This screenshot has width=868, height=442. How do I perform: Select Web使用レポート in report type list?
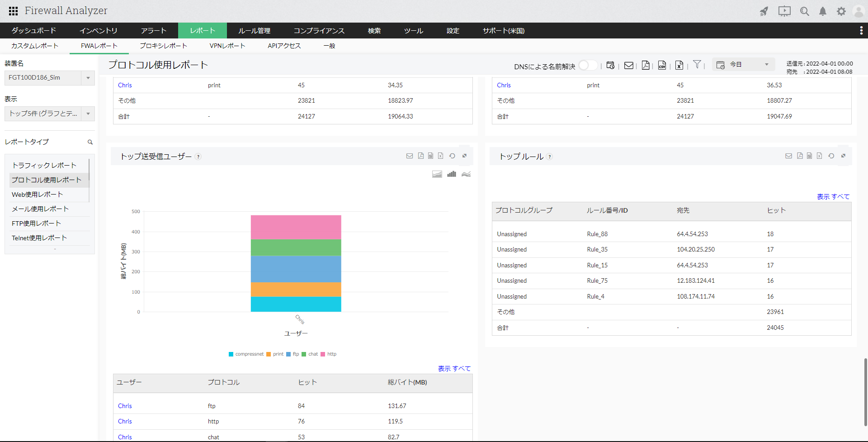coord(38,195)
